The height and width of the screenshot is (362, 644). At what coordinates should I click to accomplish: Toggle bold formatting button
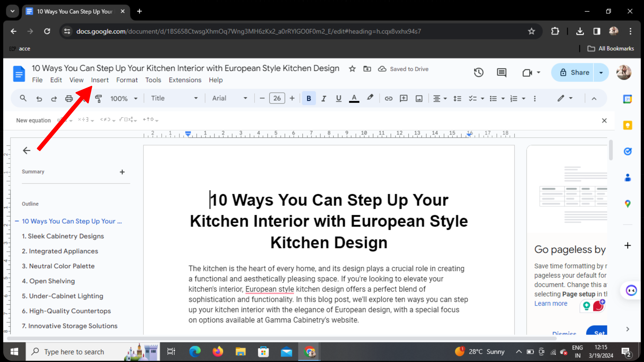(309, 98)
